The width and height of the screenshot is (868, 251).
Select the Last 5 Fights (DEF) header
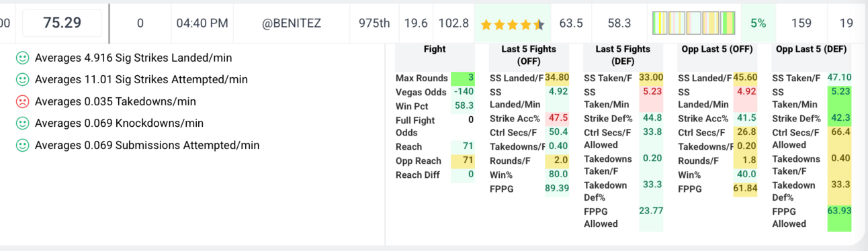pos(623,55)
